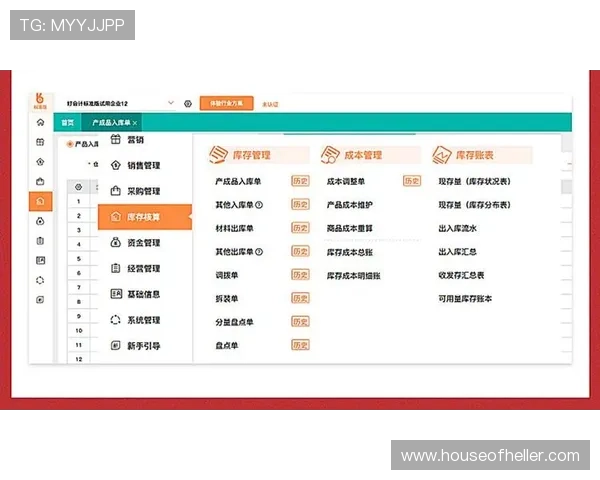The width and height of the screenshot is (600, 480).
Task: Open 盘点单 link
Action: point(227,345)
